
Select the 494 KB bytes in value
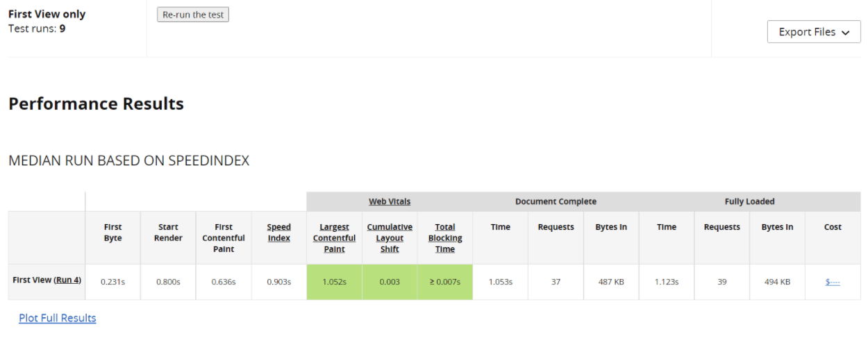(777, 282)
